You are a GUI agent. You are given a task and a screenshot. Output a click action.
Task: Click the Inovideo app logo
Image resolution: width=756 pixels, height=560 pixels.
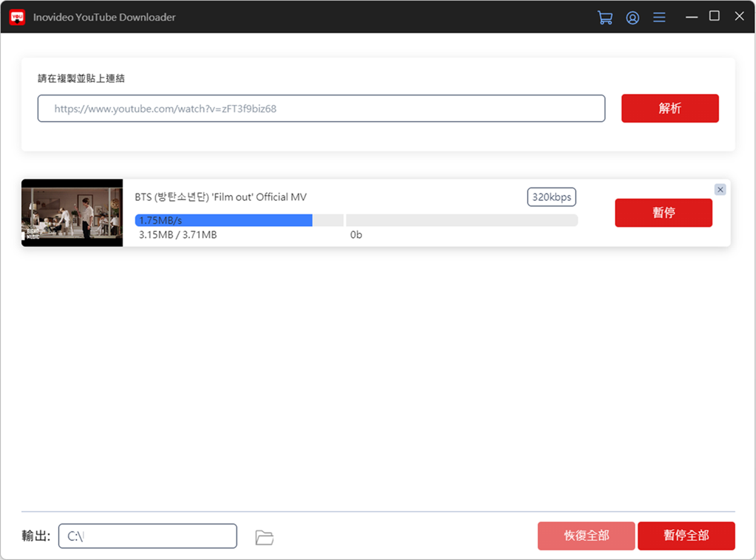coord(17,17)
